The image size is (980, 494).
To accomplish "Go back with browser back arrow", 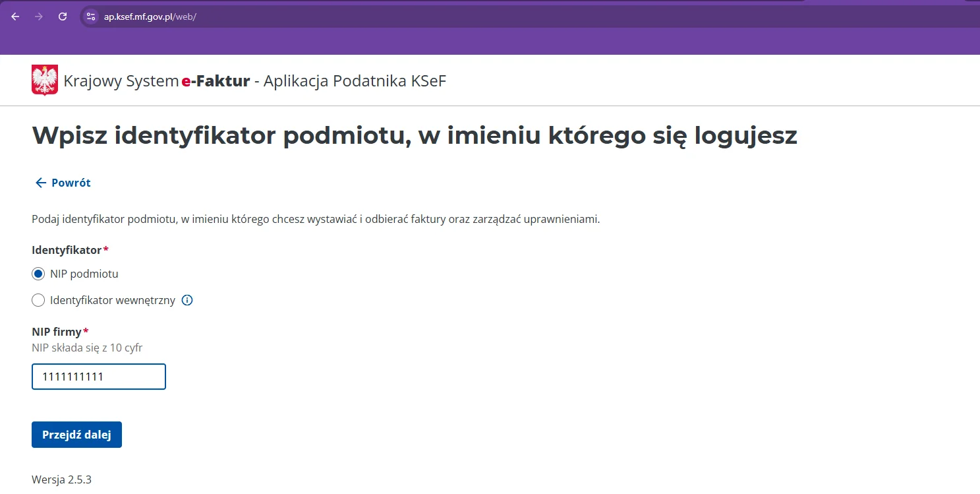I will pyautogui.click(x=15, y=16).
